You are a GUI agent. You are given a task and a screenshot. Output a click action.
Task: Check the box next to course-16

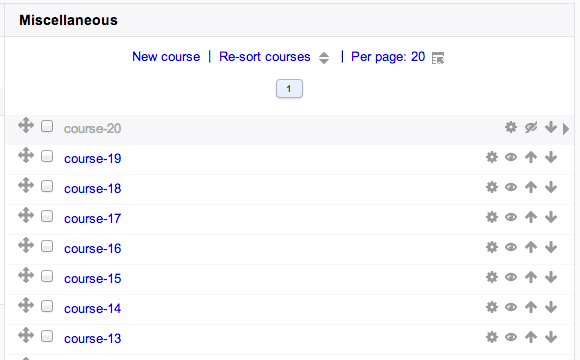click(47, 246)
